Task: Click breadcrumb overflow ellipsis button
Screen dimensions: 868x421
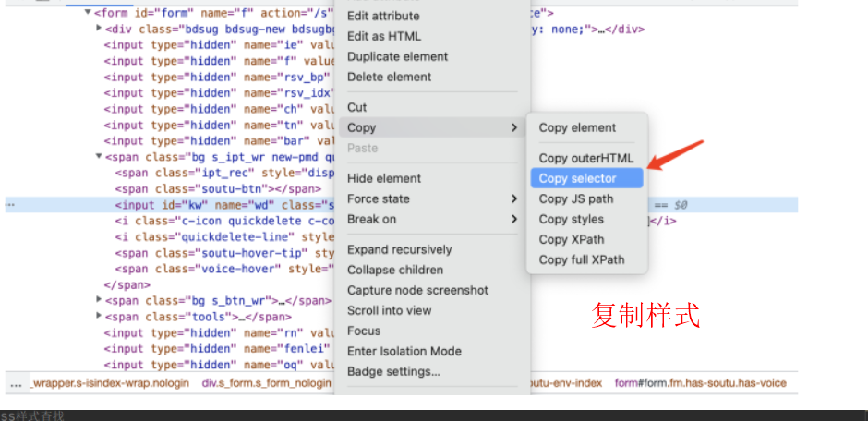Action: coord(16,383)
